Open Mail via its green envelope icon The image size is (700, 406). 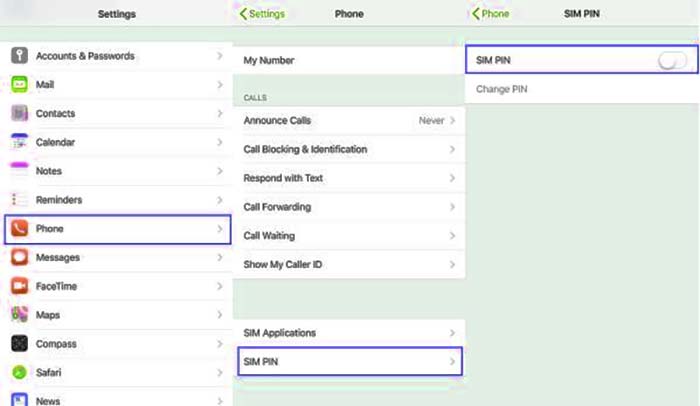pos(19,84)
